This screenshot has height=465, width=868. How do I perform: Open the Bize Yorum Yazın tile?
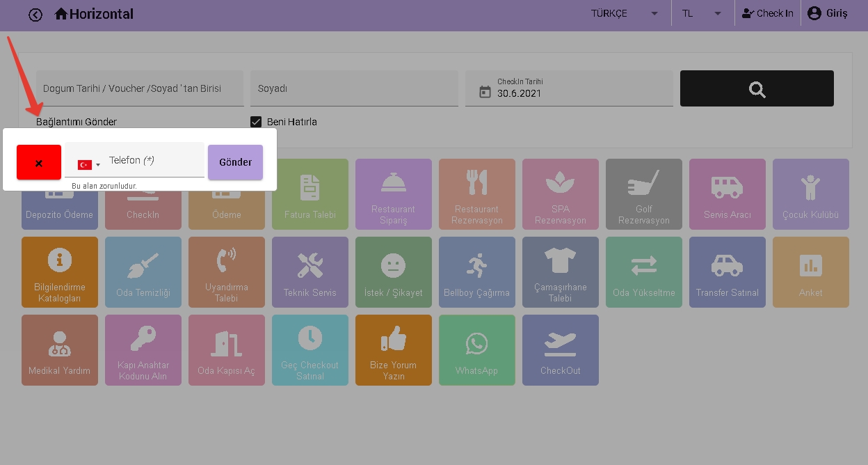pos(393,349)
